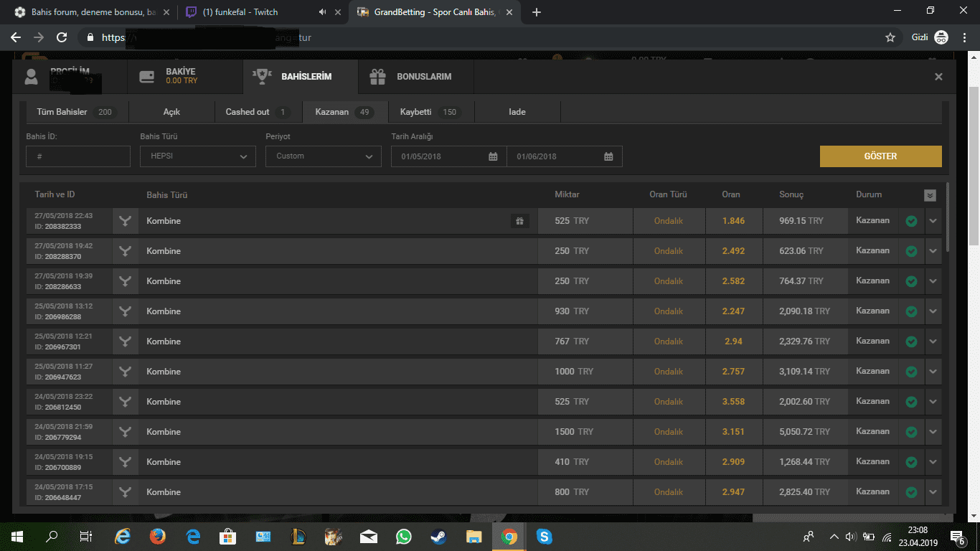Image resolution: width=980 pixels, height=551 pixels.
Task: Click Kombine icon for bet 206986288
Action: pyautogui.click(x=126, y=311)
